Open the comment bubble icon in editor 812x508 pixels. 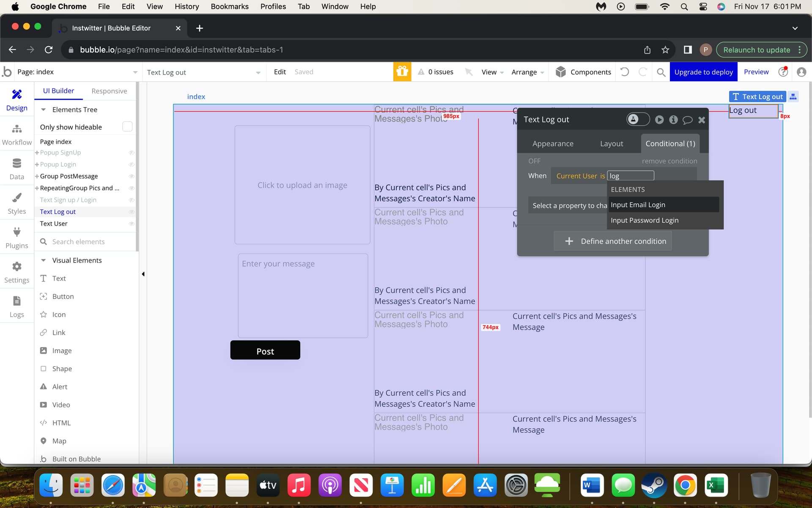(x=688, y=120)
